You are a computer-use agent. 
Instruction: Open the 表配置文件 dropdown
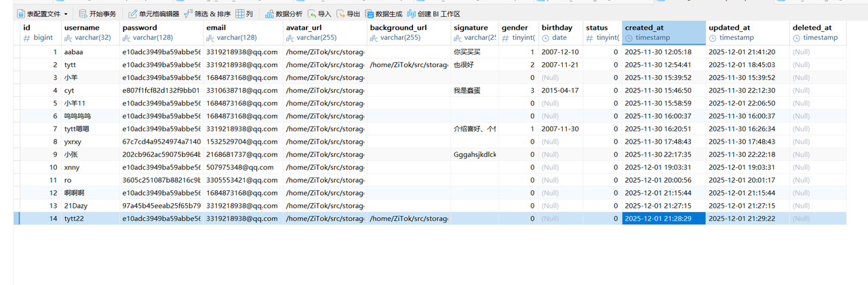[42, 14]
